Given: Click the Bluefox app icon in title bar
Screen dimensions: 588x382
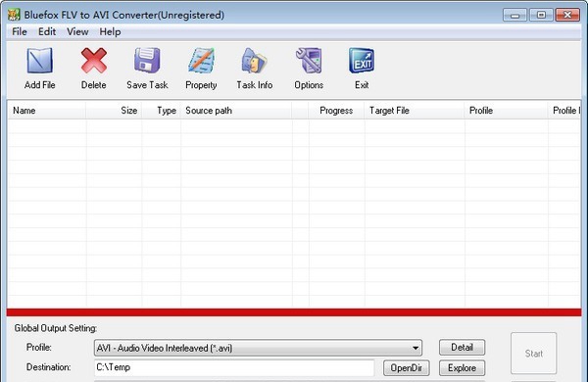Looking at the screenshot, I should point(14,15).
